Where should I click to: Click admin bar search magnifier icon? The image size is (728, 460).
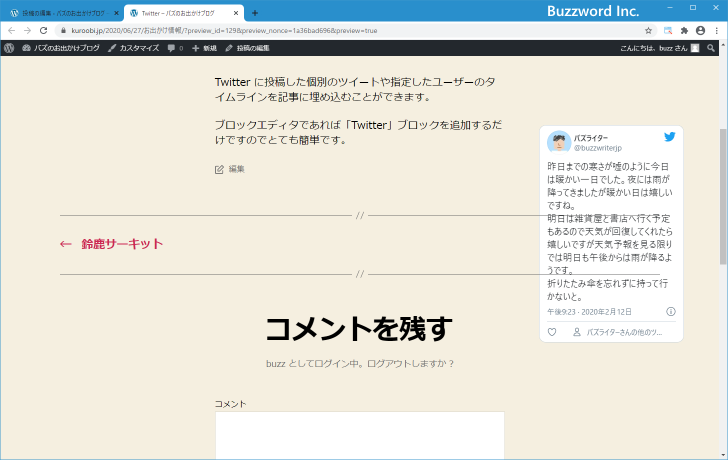pos(711,48)
